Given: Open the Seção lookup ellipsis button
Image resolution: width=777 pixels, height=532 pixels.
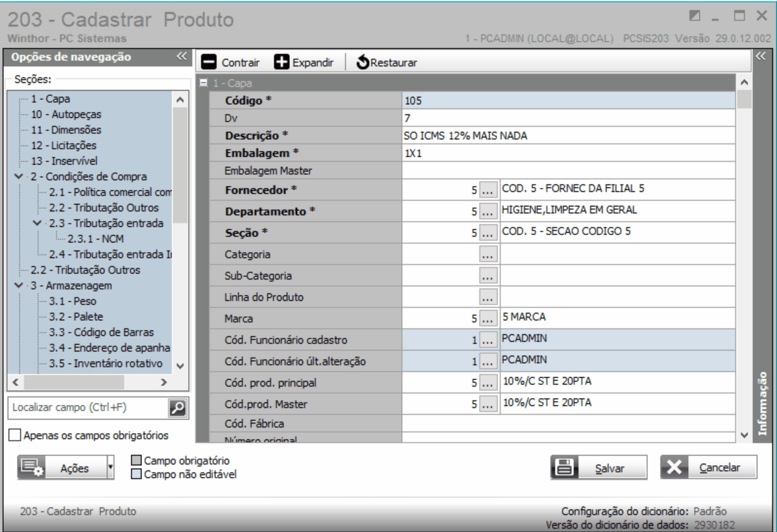Looking at the screenshot, I should pyautogui.click(x=488, y=232).
